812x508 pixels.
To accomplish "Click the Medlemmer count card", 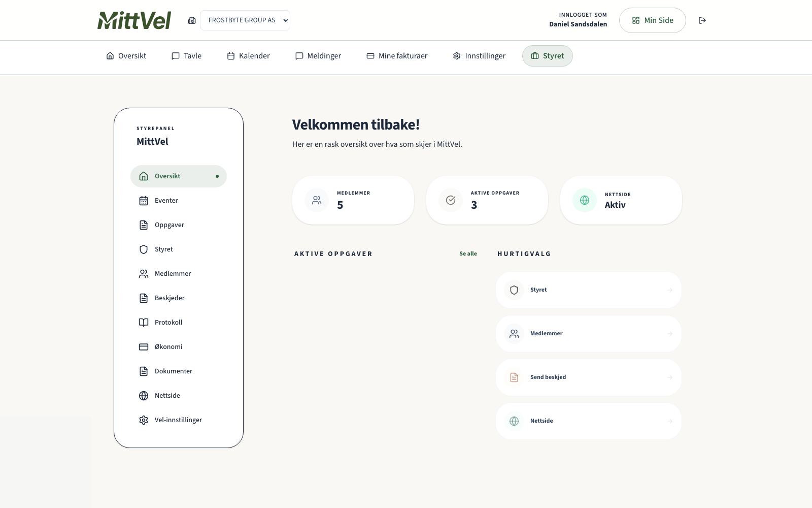I will (x=353, y=200).
